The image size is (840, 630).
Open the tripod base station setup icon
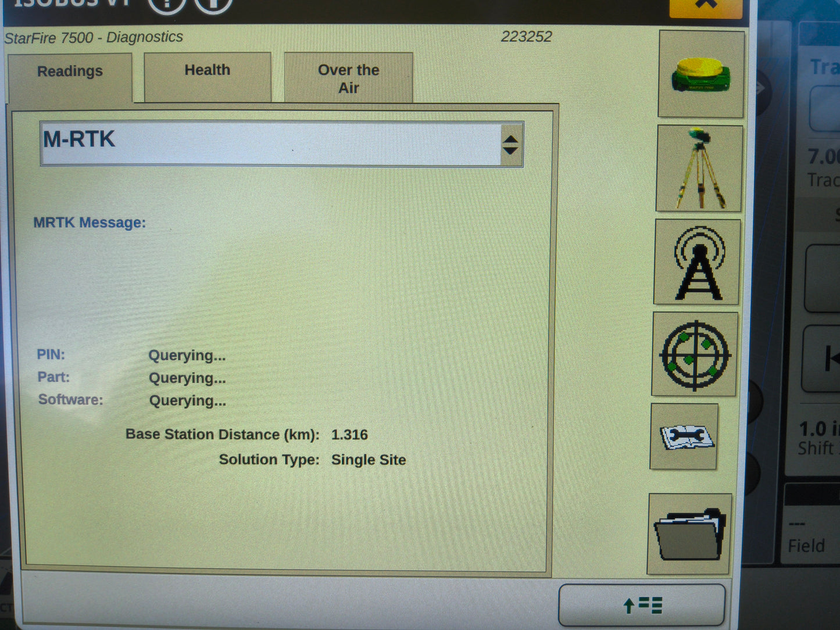699,169
